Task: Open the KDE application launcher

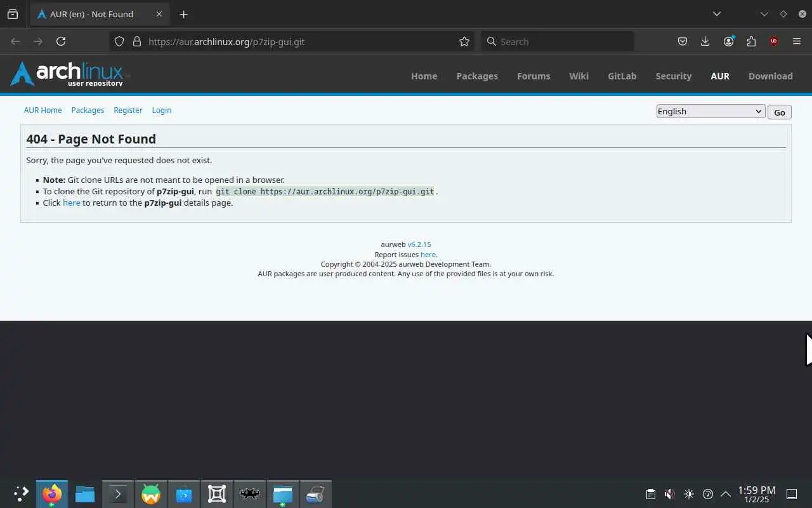Action: coord(20,494)
